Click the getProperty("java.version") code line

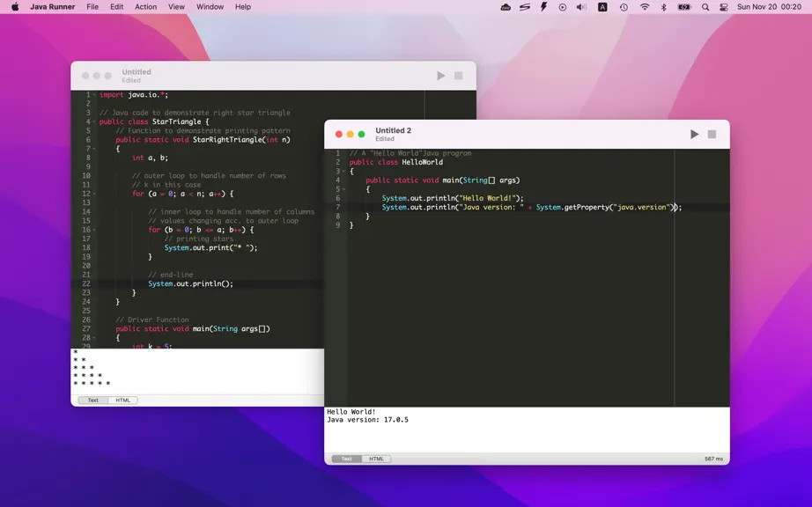(x=532, y=207)
